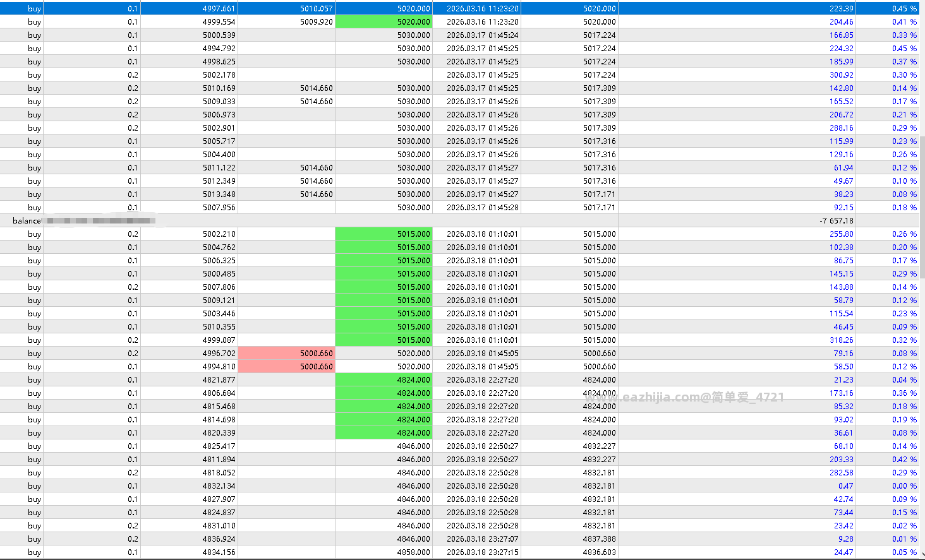Click the profit value 318.26
The height and width of the screenshot is (560, 925).
[x=841, y=340]
